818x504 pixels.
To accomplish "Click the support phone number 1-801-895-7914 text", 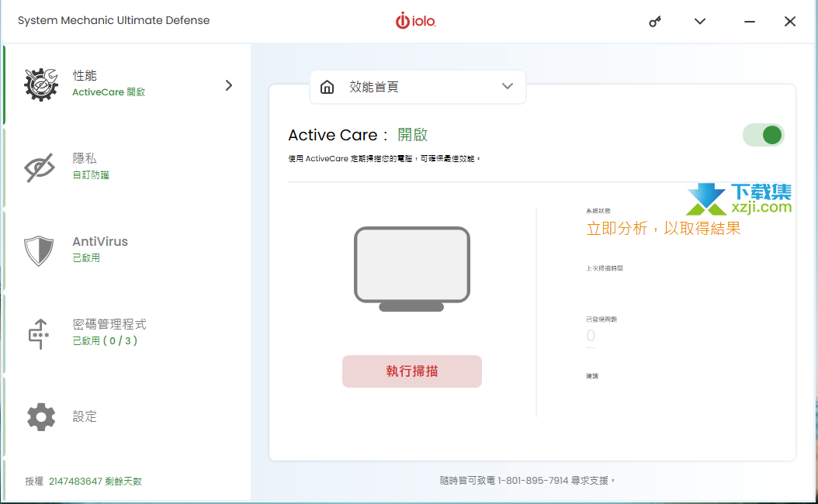I will [532, 481].
